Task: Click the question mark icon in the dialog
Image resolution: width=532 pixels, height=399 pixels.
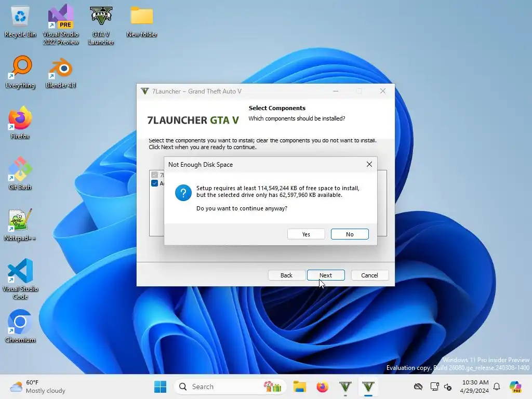Action: (183, 193)
